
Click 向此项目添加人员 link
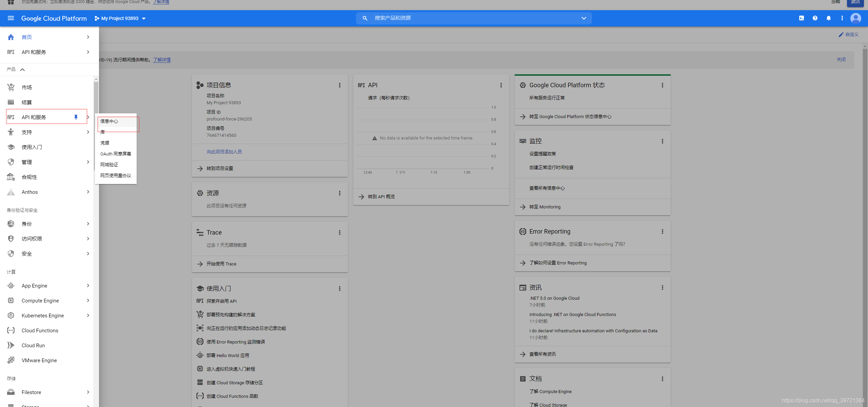pyautogui.click(x=224, y=152)
